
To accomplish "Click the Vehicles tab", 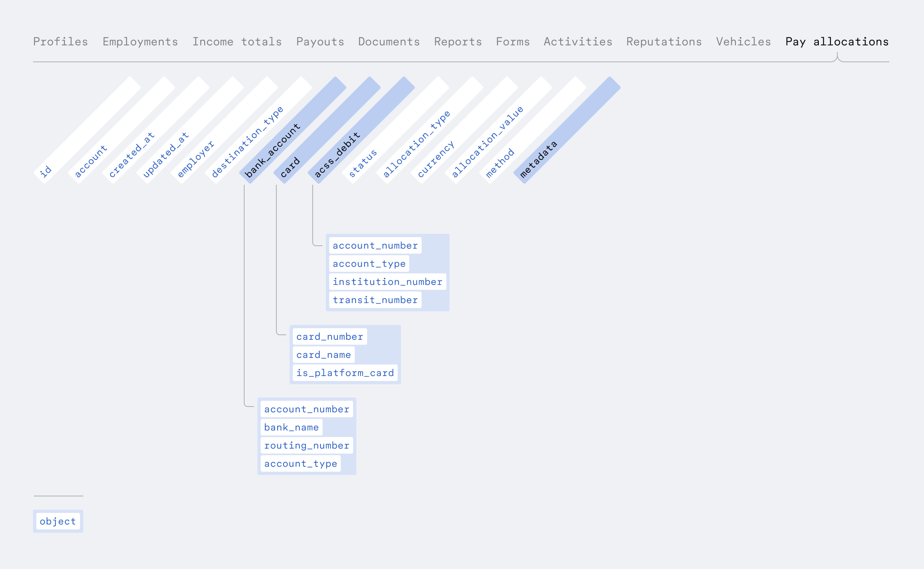I will [x=739, y=41].
